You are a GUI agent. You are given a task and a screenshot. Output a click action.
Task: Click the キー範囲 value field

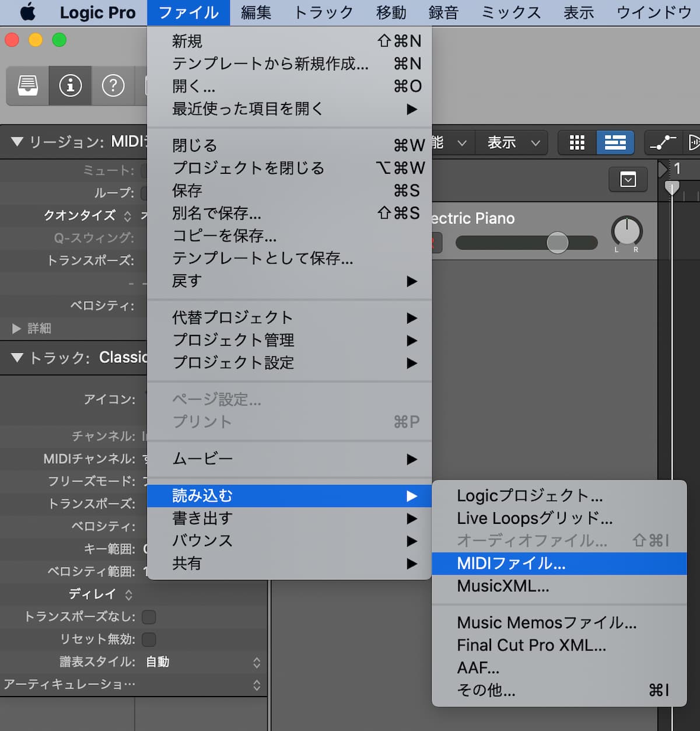[145, 550]
